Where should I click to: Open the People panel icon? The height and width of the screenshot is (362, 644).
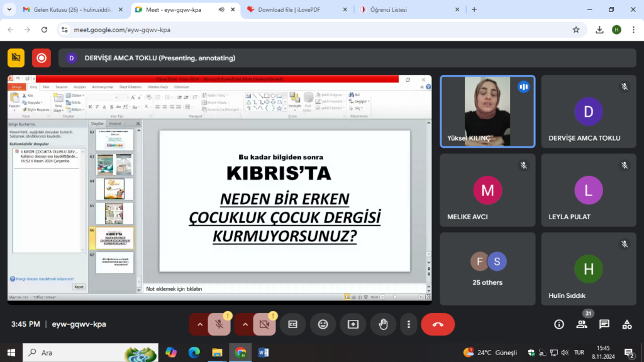pos(582,324)
